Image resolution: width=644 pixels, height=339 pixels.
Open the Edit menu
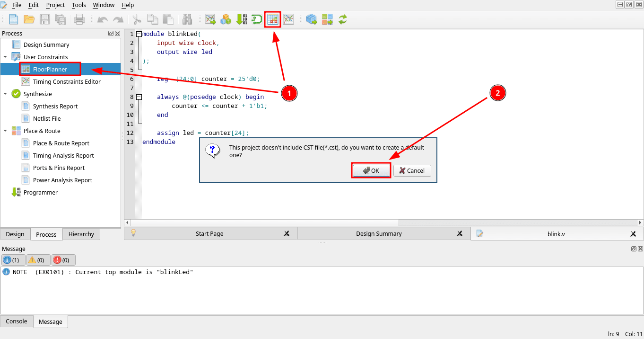[x=34, y=5]
